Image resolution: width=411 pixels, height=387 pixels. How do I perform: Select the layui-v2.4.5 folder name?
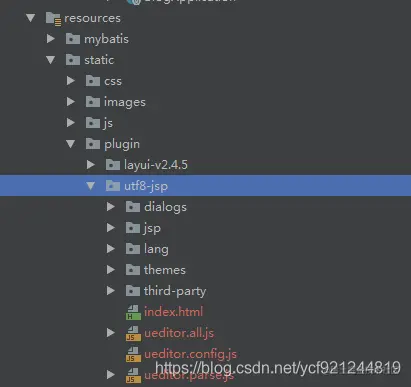point(156,165)
